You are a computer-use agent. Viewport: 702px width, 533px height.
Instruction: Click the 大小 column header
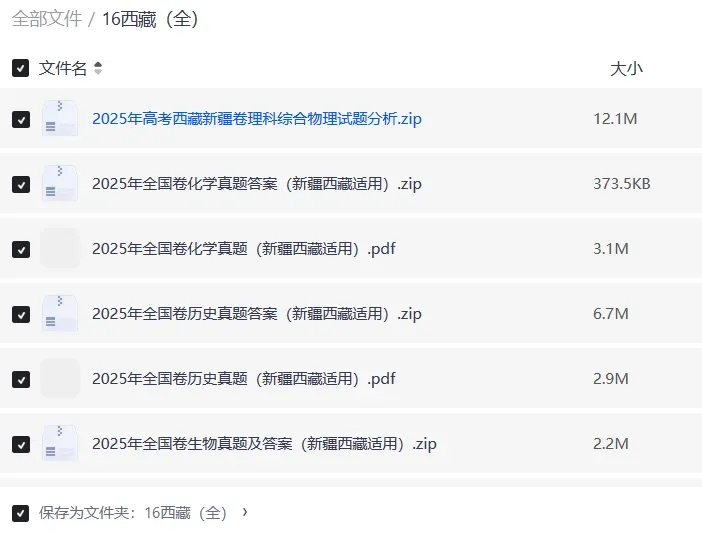click(x=626, y=69)
